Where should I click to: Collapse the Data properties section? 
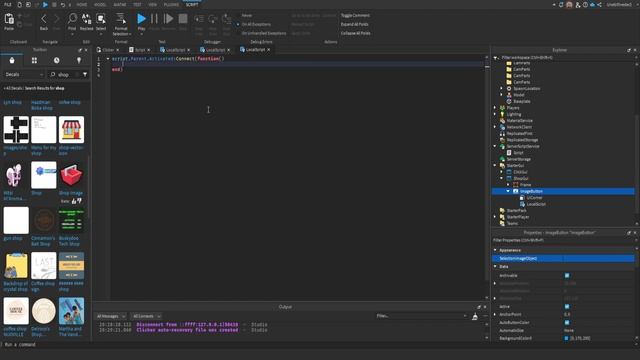point(495,267)
